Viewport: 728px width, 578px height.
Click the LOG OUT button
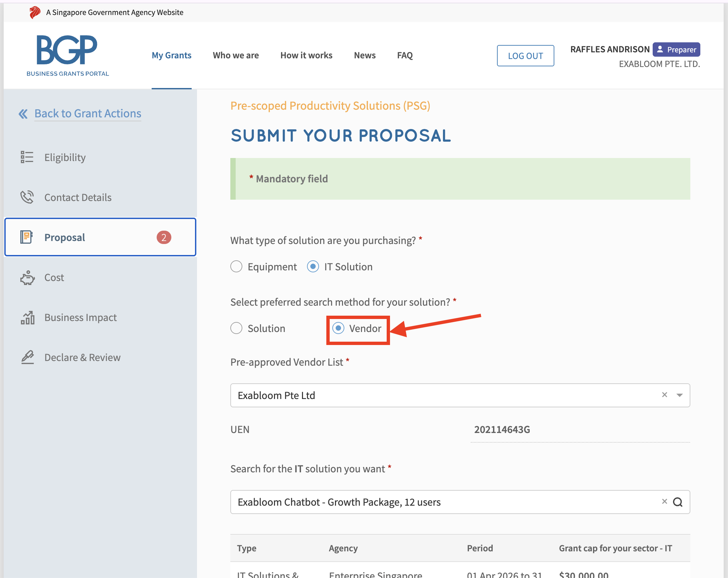[x=525, y=56]
